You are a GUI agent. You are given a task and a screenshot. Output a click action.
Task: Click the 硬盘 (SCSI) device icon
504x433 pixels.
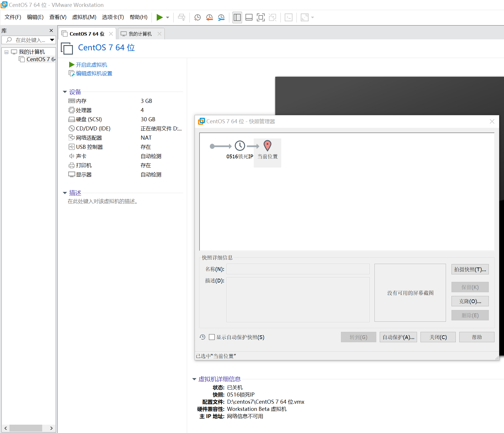[72, 119]
